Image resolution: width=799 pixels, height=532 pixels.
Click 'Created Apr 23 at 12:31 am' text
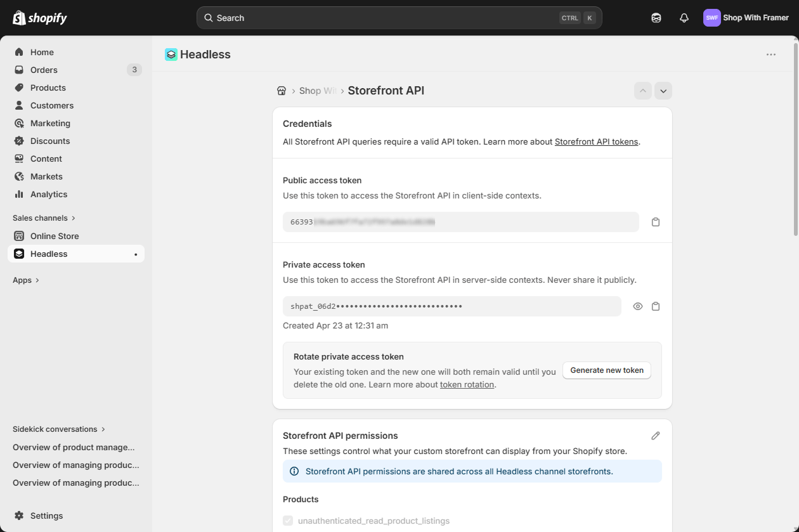coord(335,325)
